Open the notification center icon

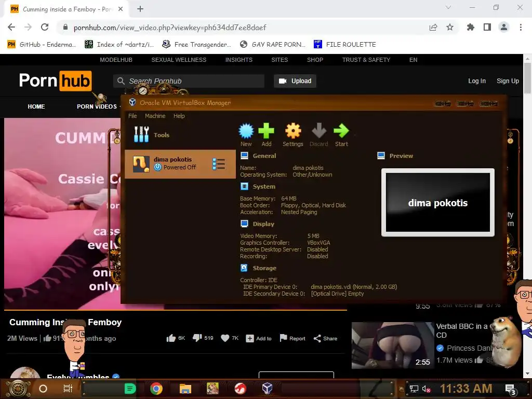511,389
